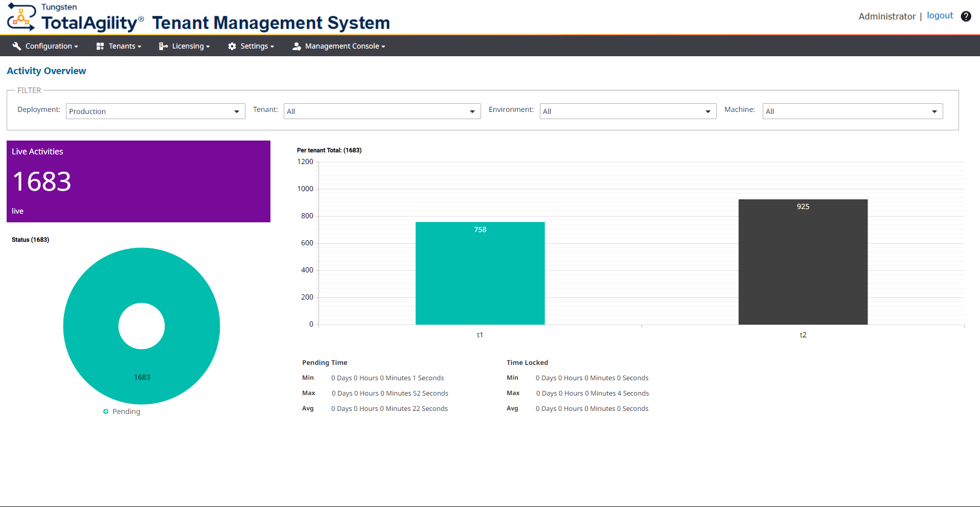Click the teal donut segment showing 1683
The height and width of the screenshot is (507, 980).
pos(142,377)
